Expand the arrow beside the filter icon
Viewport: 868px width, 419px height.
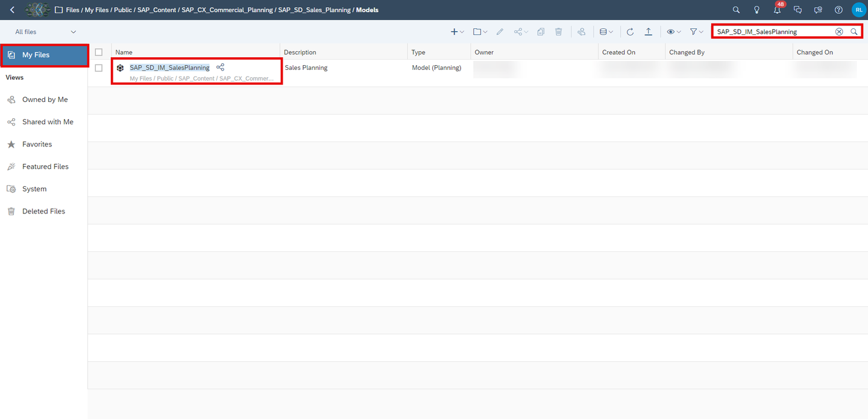point(701,32)
